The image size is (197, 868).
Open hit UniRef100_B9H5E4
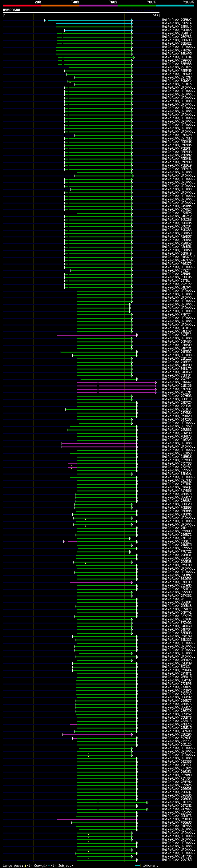(177, 23)
